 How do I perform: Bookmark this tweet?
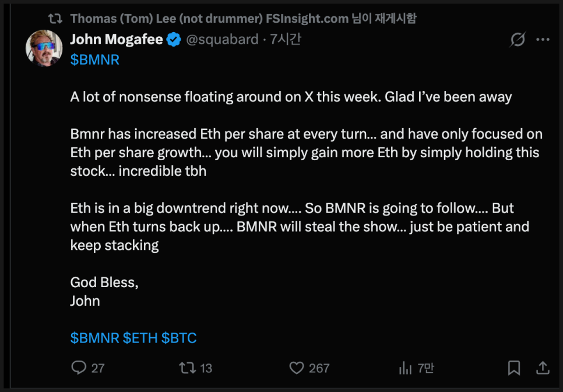click(513, 368)
